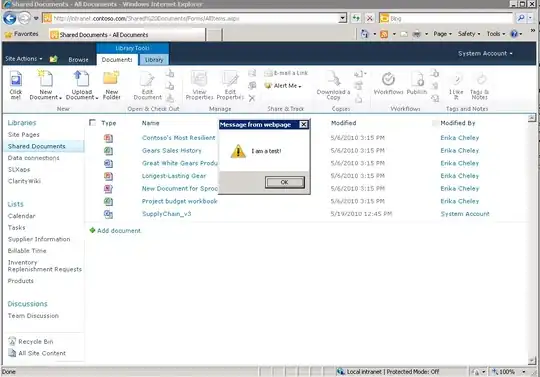Open Longest-Lasting Gear document
Viewport: 540px width, 377px height.
pos(174,176)
